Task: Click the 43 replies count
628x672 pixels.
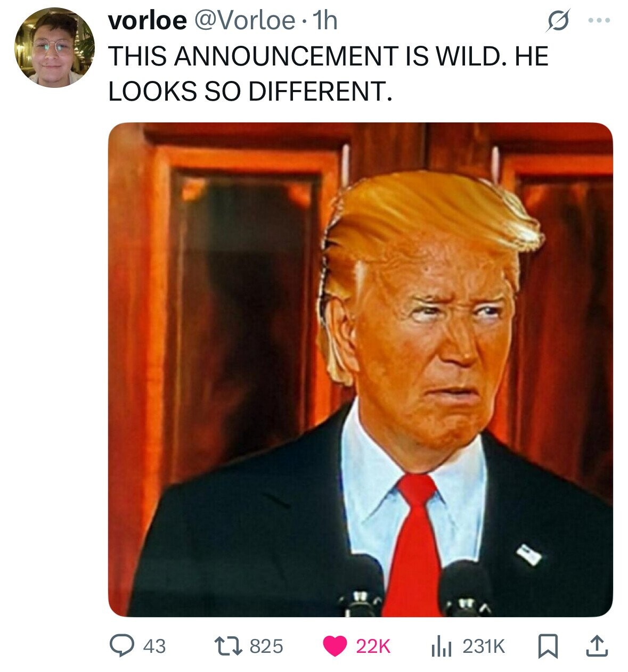Action: click(154, 646)
